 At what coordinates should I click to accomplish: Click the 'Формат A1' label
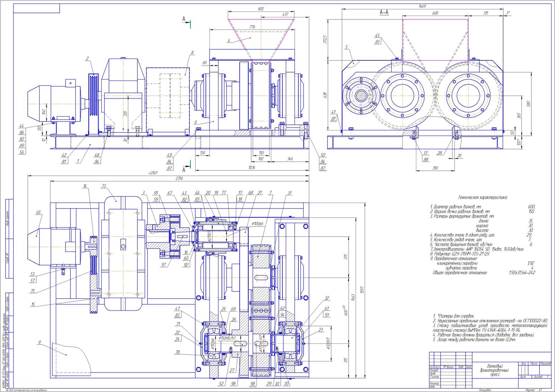pos(534,390)
